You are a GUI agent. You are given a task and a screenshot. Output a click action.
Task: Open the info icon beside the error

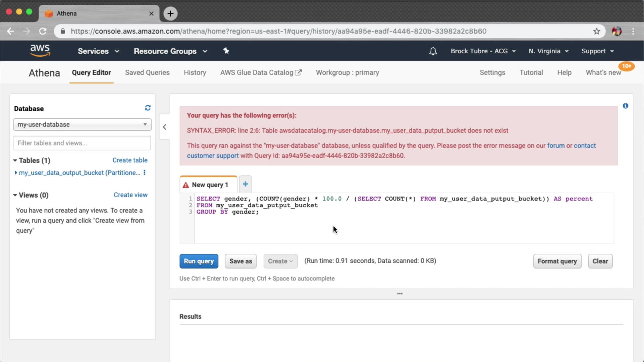pyautogui.click(x=625, y=106)
